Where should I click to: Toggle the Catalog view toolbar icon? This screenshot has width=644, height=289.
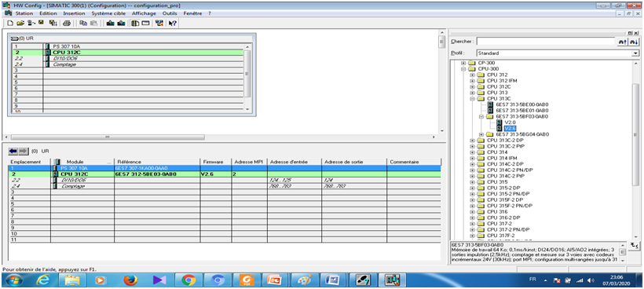click(135, 24)
